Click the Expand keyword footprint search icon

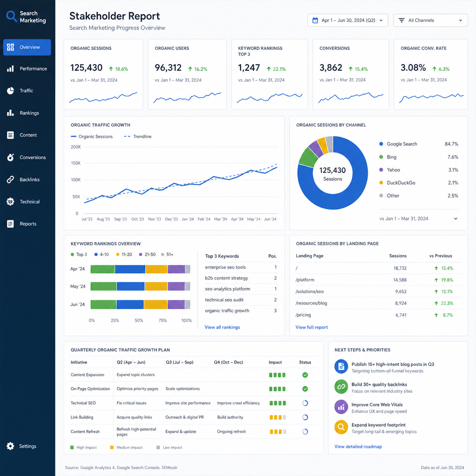[x=341, y=428]
